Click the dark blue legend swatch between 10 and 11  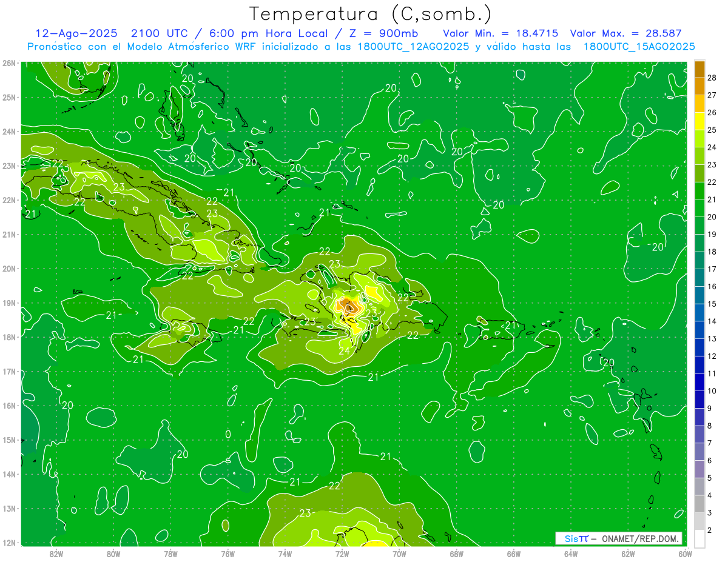click(x=699, y=382)
